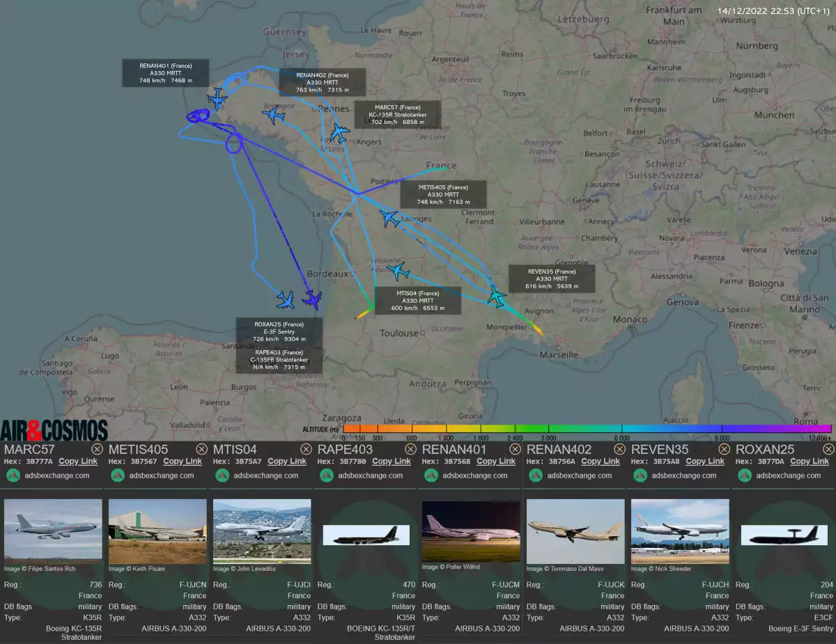Click the REVEN35 aircraft icon near Avignon
The height and width of the screenshot is (644, 836).
tap(497, 296)
